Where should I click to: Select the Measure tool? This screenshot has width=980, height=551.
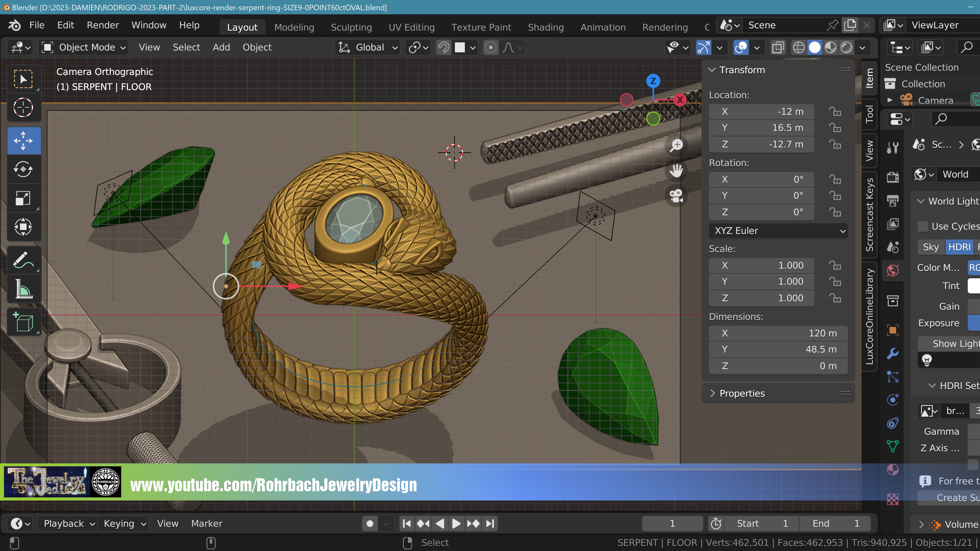point(23,289)
